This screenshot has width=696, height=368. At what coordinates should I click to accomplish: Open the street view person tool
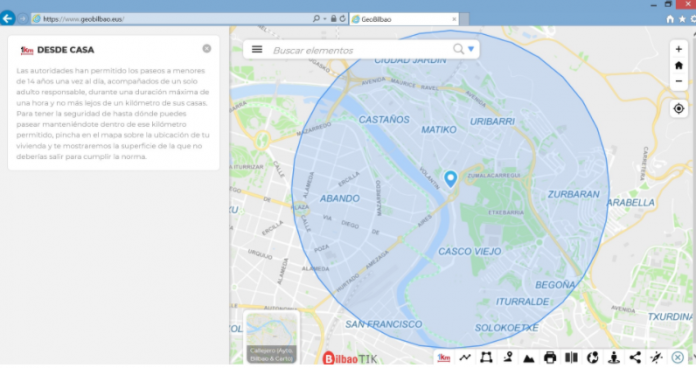[x=614, y=358]
